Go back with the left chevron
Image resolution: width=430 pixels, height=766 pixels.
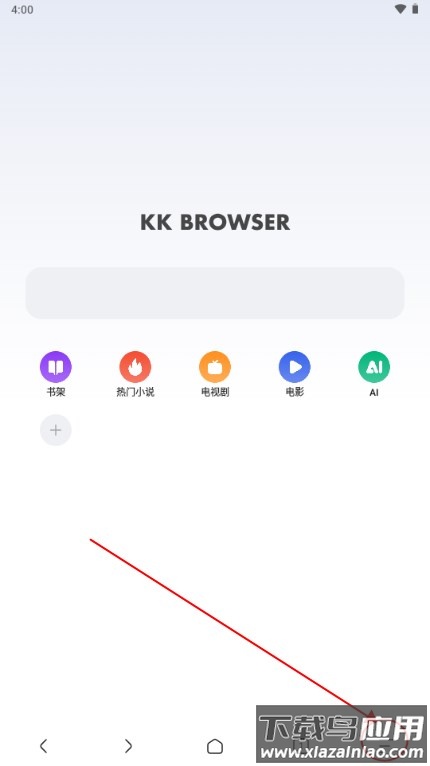43,745
